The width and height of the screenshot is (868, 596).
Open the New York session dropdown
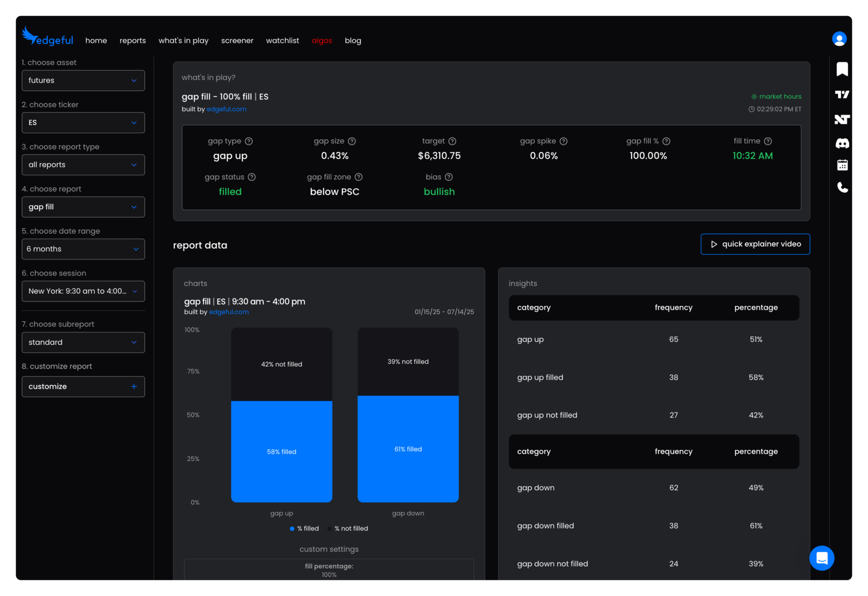(x=83, y=291)
